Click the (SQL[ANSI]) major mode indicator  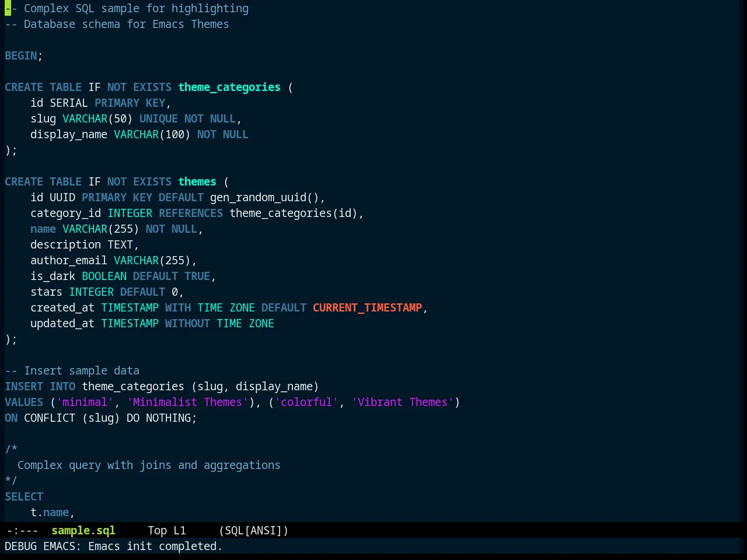[254, 530]
